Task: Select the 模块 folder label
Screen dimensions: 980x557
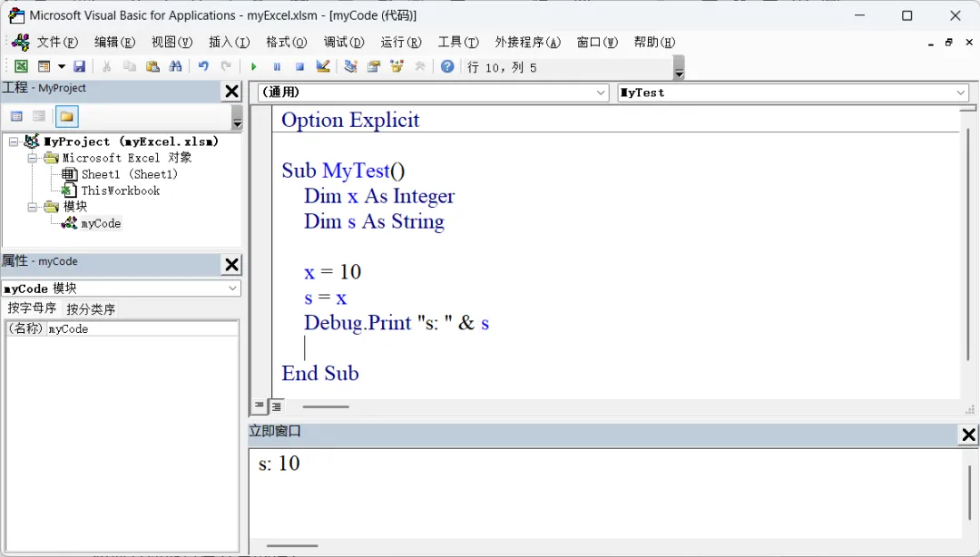Action: point(75,207)
